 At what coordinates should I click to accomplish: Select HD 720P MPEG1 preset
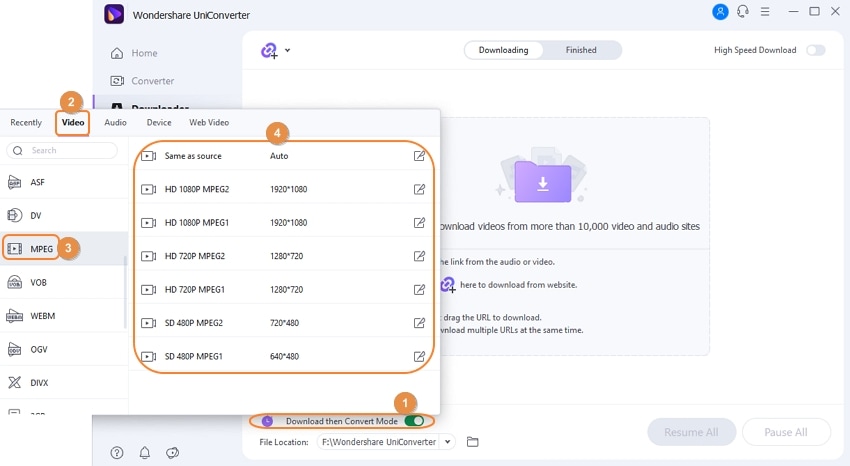(x=284, y=289)
